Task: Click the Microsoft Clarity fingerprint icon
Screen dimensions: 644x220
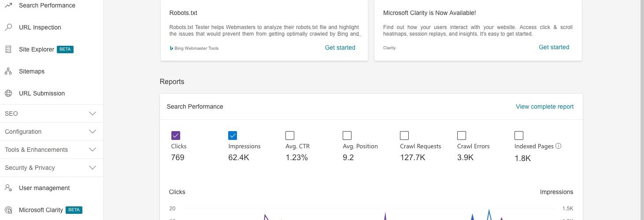Action: [x=8, y=210]
